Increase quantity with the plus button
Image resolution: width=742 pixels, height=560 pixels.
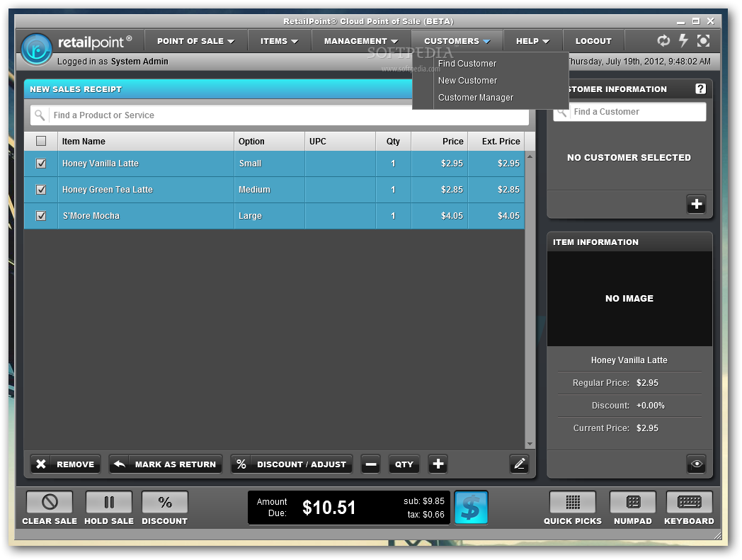click(x=438, y=464)
